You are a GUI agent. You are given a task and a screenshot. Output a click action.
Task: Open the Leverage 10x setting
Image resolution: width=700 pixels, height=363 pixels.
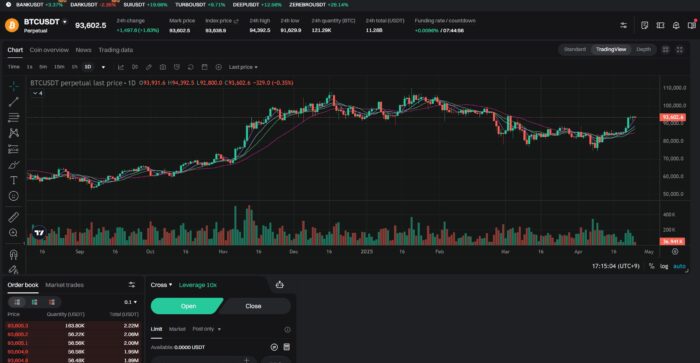(198, 285)
